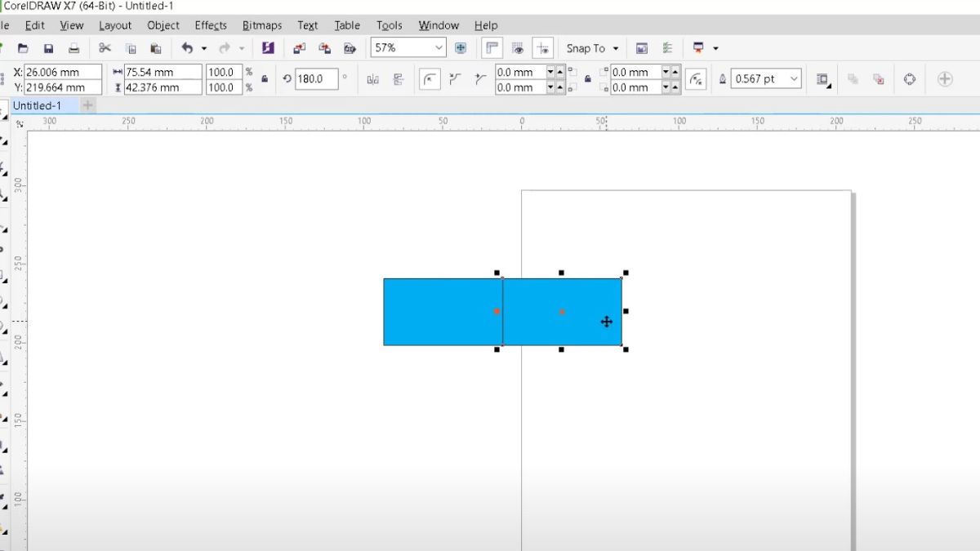Screen dimensions: 980x551
Task: Click the Paste clipboard icon
Action: coord(156,48)
